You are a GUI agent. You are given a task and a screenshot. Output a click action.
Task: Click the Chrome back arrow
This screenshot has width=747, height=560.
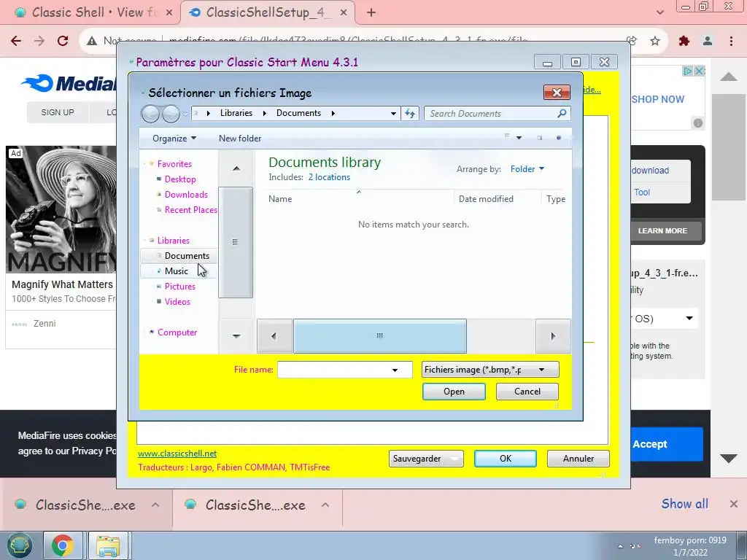pos(16,41)
